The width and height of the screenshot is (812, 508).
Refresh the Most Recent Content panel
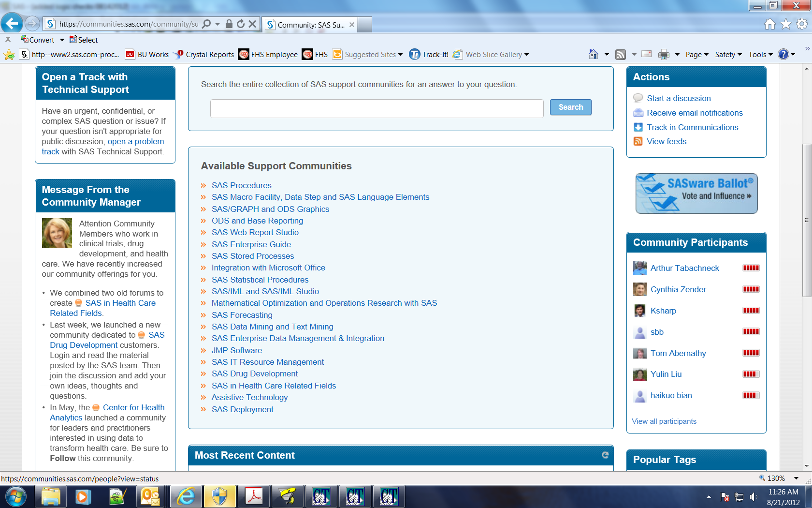[605, 455]
